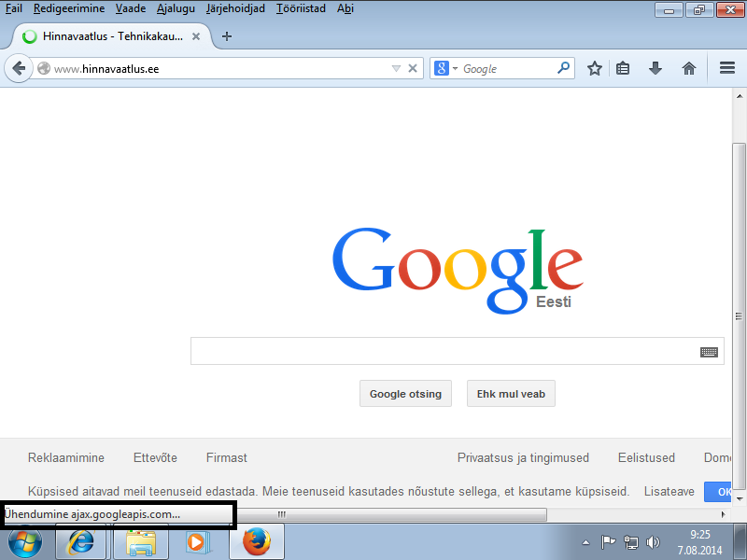Image resolution: width=747 pixels, height=560 pixels.
Task: Open the Google search engine selector
Action: click(445, 68)
